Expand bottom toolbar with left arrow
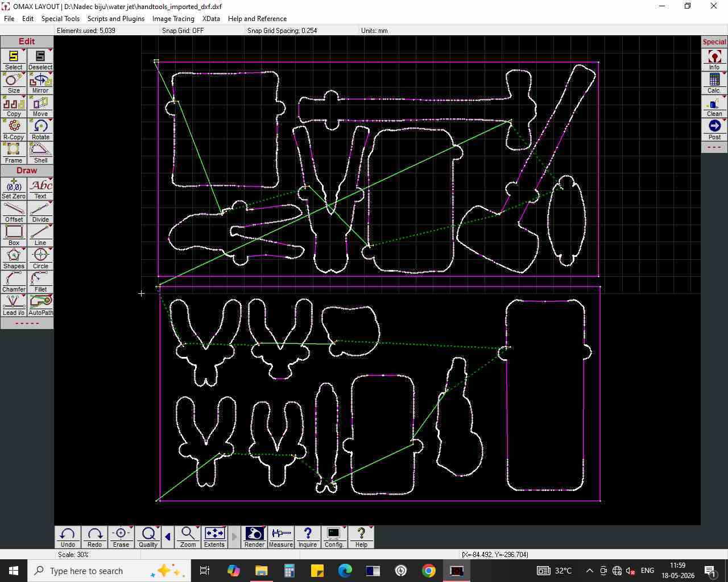Viewport: 728px width, 582px height. (x=168, y=537)
